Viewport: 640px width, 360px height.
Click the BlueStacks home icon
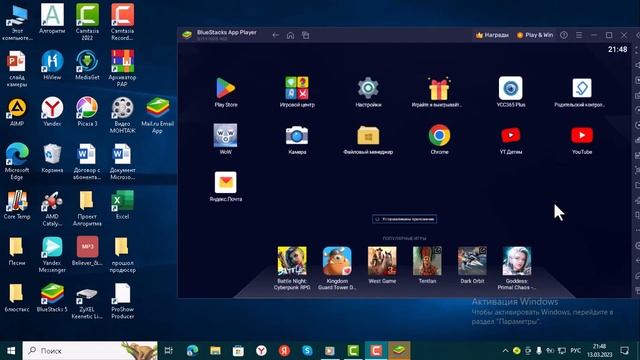tap(290, 35)
